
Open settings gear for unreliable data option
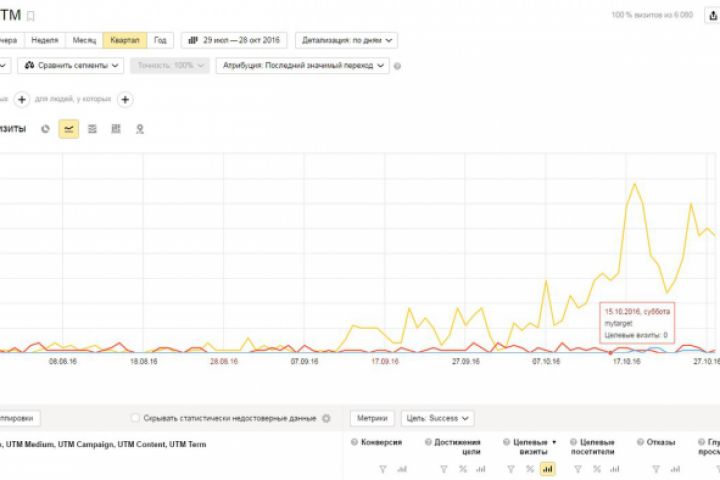(x=326, y=418)
